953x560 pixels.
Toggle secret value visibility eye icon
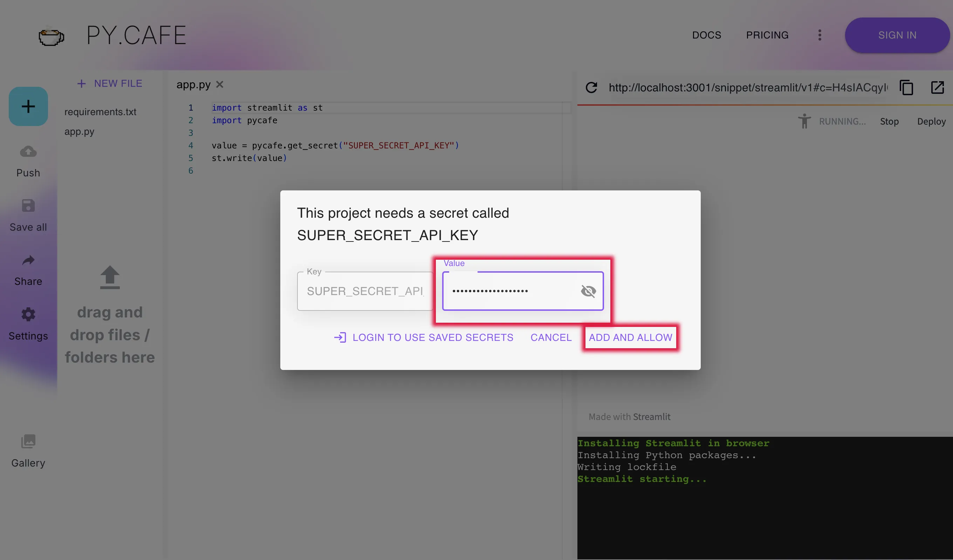click(588, 291)
